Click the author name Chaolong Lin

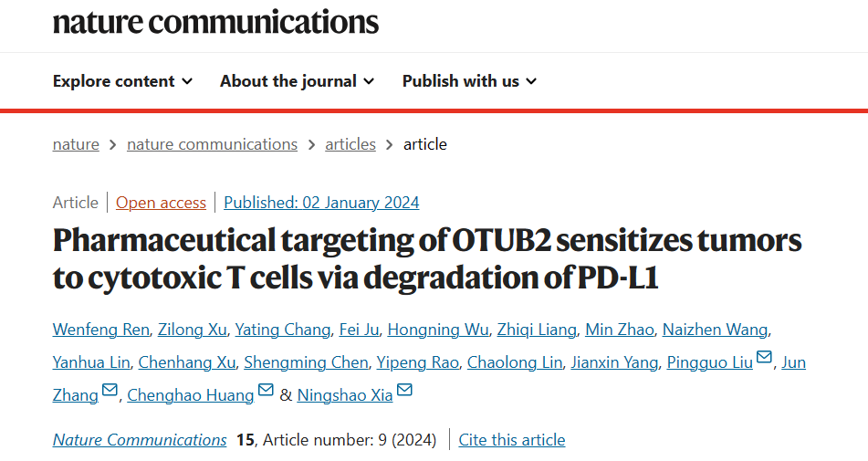coord(515,362)
